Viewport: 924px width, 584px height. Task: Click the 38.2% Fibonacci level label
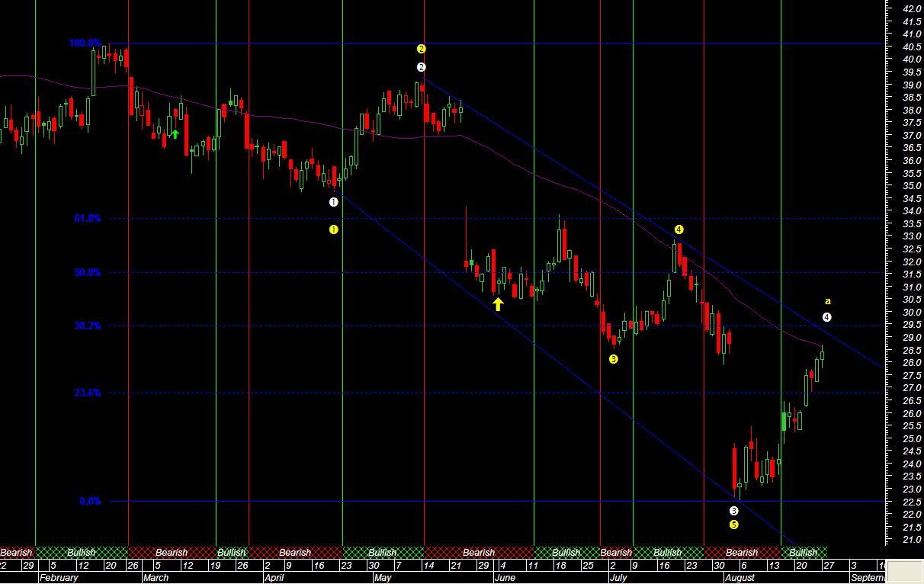pyautogui.click(x=88, y=326)
